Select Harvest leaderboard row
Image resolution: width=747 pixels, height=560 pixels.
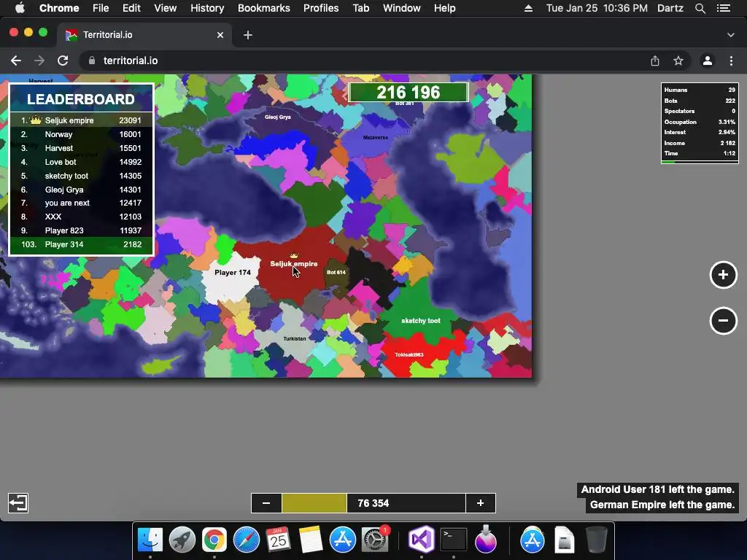(x=82, y=148)
